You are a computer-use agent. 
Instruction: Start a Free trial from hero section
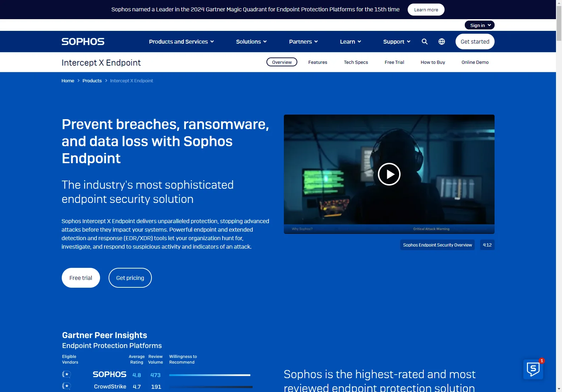point(81,278)
